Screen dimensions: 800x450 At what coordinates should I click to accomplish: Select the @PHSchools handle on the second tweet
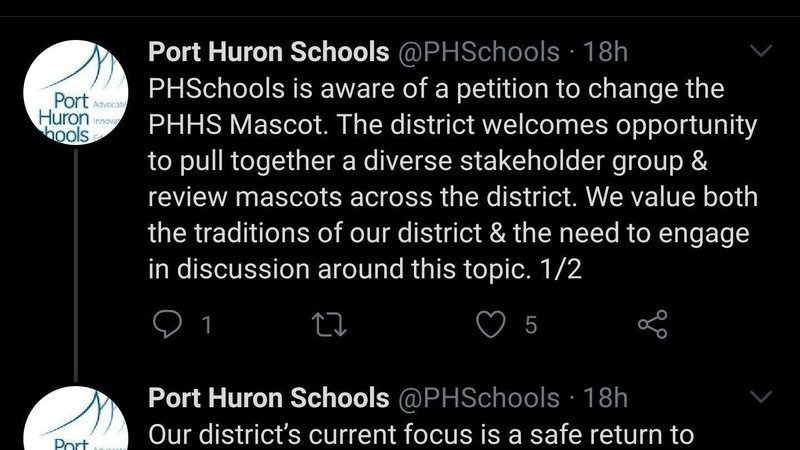click(478, 398)
